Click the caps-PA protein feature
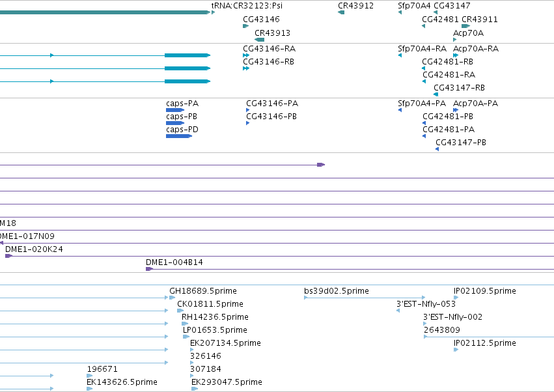The image size is (554, 392). pyautogui.click(x=175, y=110)
